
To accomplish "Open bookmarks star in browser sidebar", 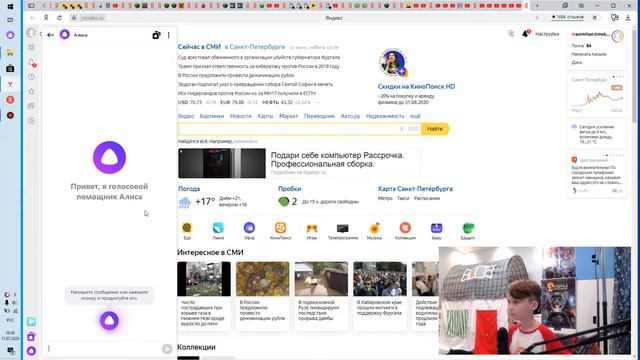I will click(x=31, y=91).
